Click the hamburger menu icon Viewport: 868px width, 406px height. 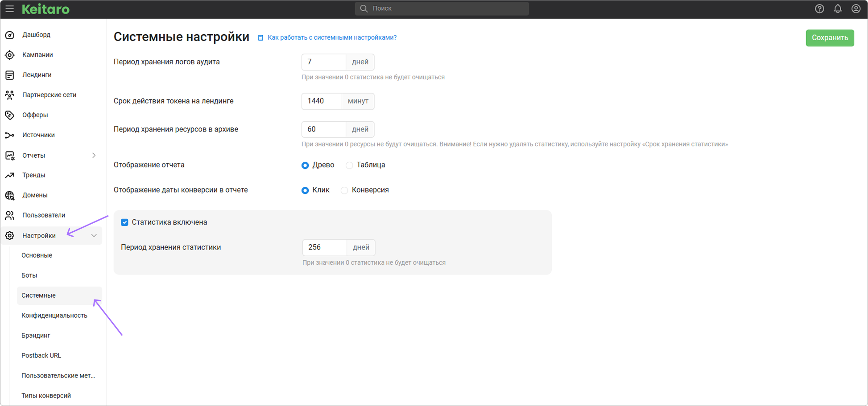tap(9, 9)
